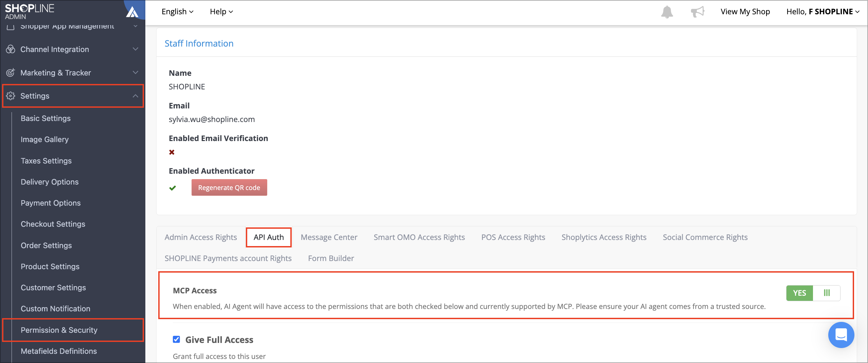The image size is (868, 363).
Task: Switch to Admin Access Rights tab
Action: 201,237
